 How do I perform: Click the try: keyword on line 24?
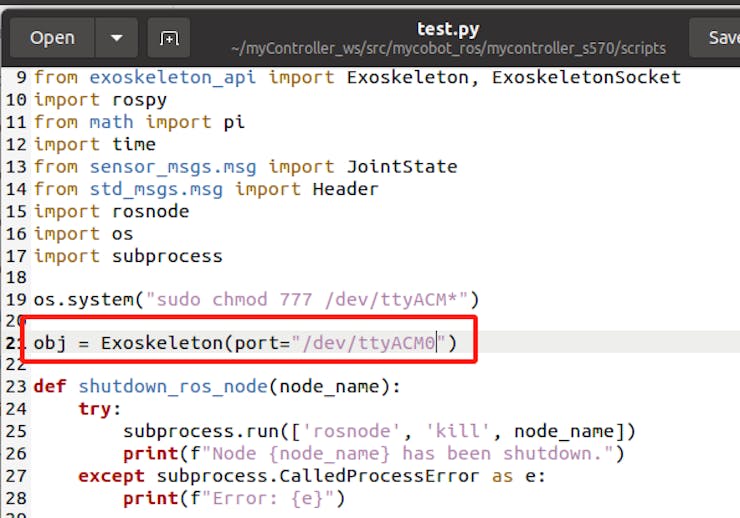tap(99, 408)
